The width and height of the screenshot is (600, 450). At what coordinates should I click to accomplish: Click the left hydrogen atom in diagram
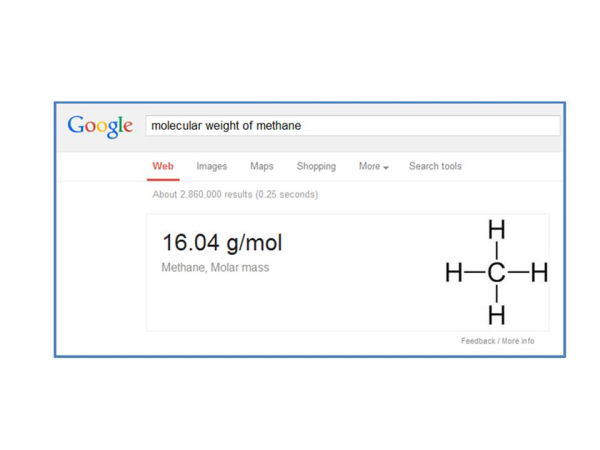click(454, 272)
